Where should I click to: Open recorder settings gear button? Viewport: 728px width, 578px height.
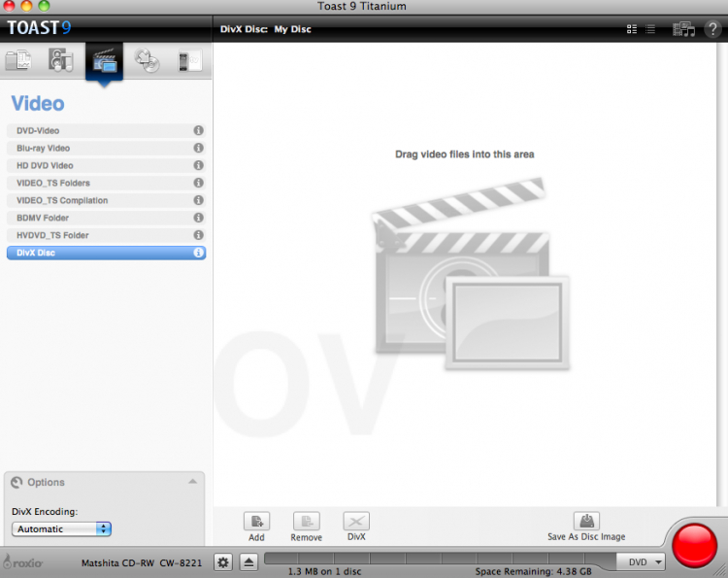click(x=223, y=562)
